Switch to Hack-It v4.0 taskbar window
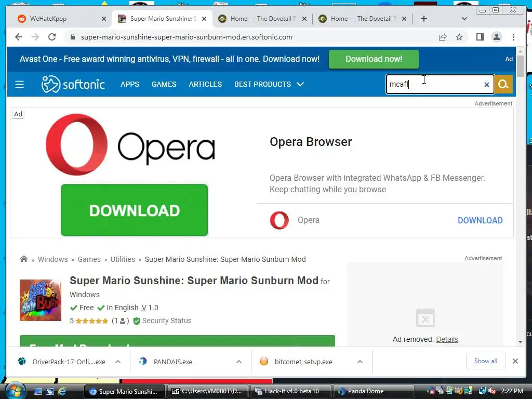The width and height of the screenshot is (532, 399). pyautogui.click(x=290, y=392)
